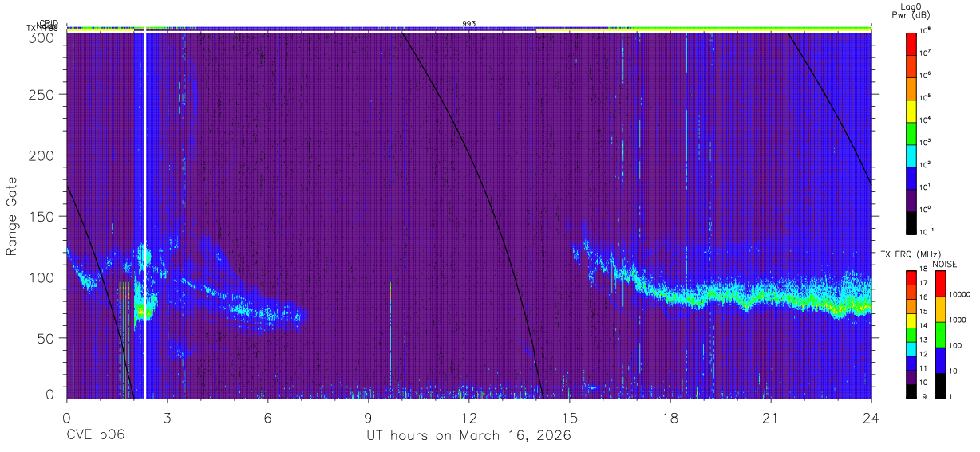Click the cyan 12-13 MHz segment of TX FRQ colorbar
The width and height of the screenshot is (980, 452).
tap(911, 348)
